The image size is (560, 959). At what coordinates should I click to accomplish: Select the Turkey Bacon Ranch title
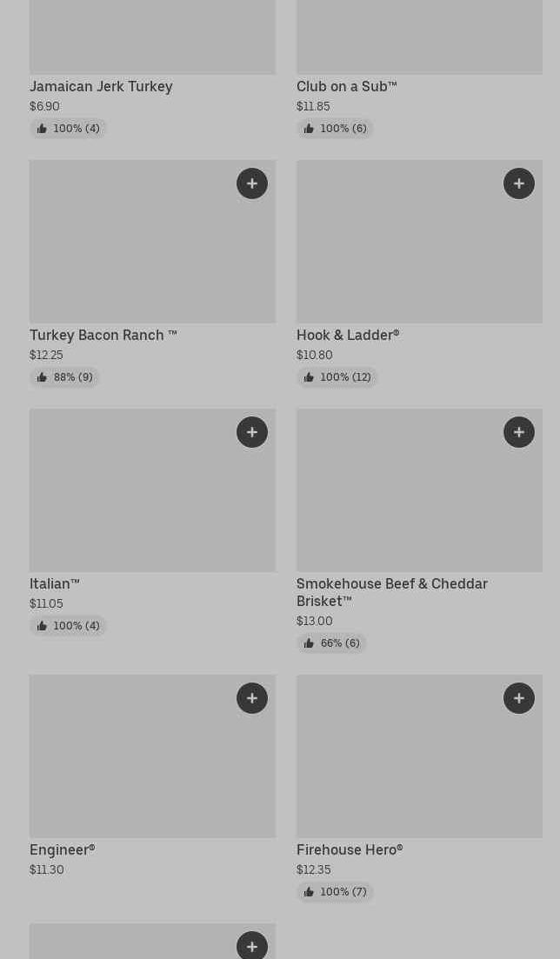(x=103, y=335)
